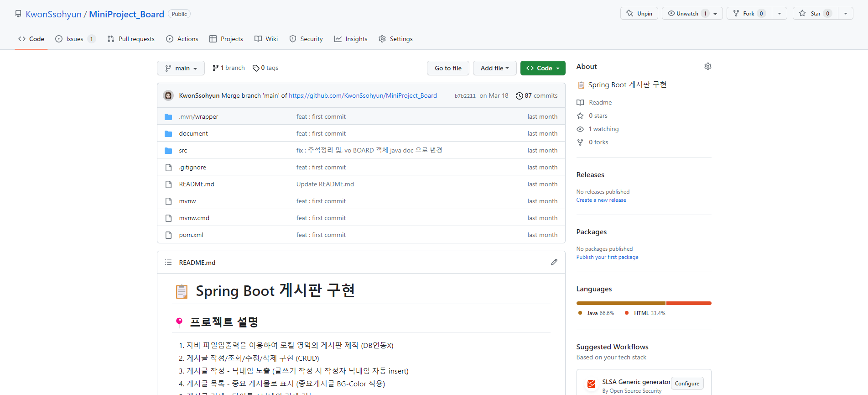Click the star icon beside 0 stars
Screen dimensions: 868x395
tap(580, 116)
